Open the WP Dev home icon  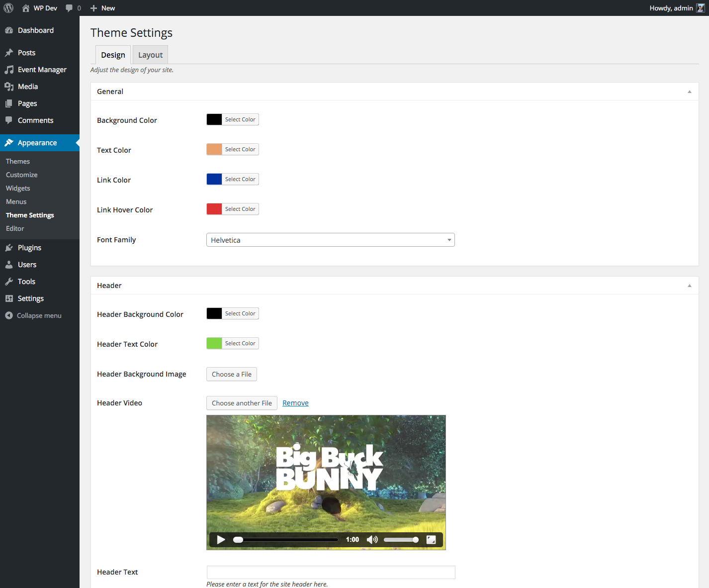[x=26, y=8]
